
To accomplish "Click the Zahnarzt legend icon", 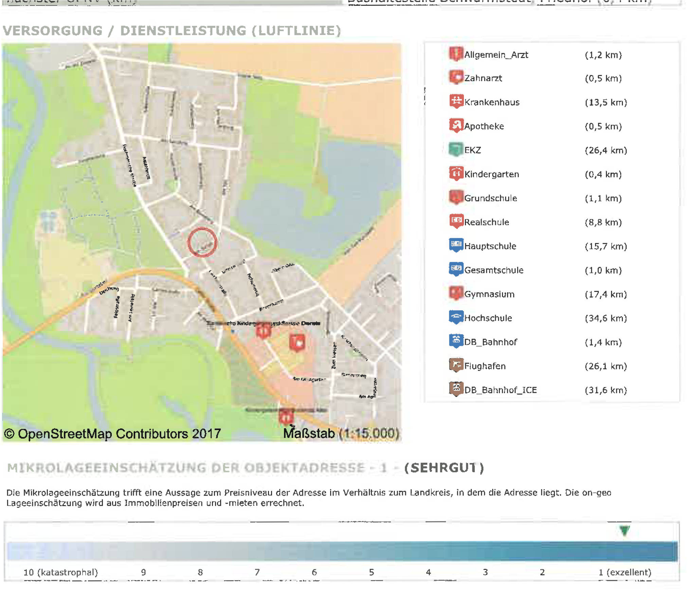I will pos(456,77).
